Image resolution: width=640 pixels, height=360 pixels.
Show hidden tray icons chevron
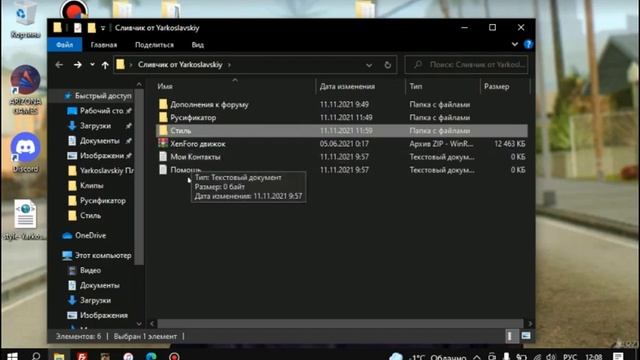coord(477,357)
